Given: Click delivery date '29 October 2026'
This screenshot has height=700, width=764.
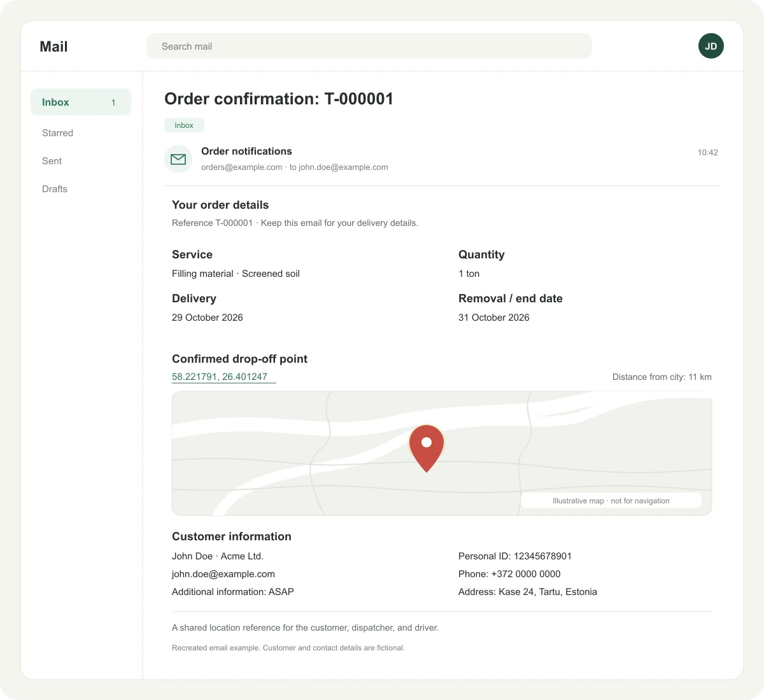Looking at the screenshot, I should click(x=207, y=318).
